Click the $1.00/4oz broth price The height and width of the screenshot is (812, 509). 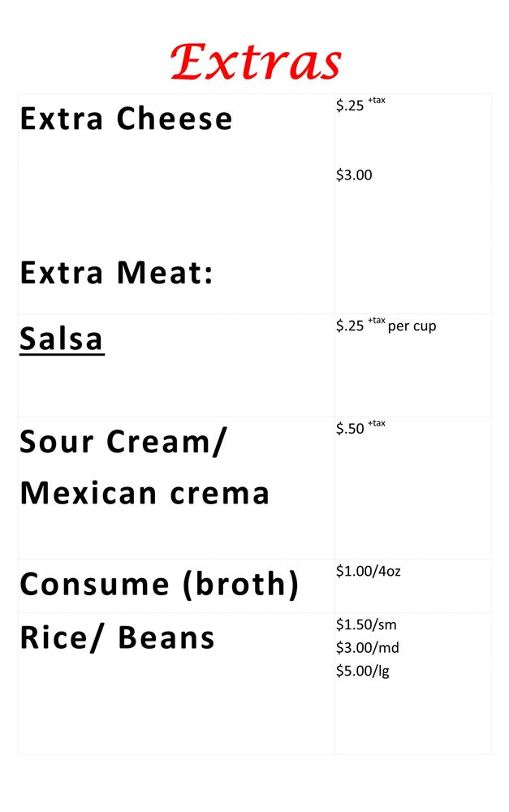pyautogui.click(x=369, y=572)
